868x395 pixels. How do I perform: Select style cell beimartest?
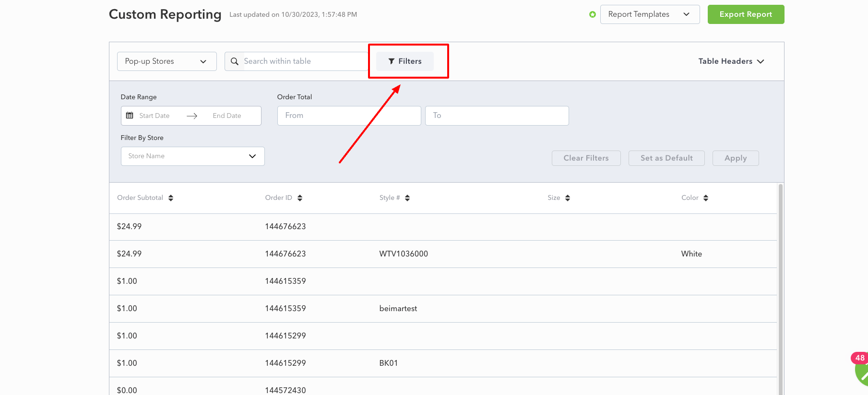click(x=398, y=309)
